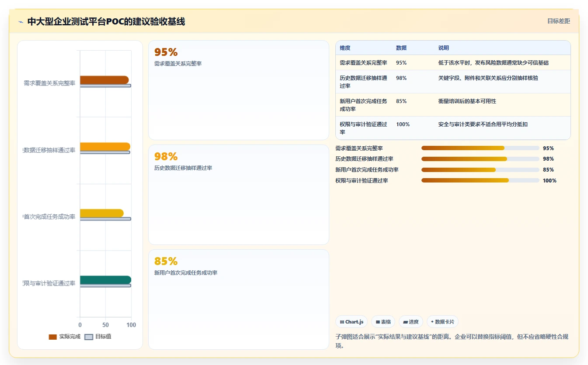
Task: Click the 数据卡片 tag
Action: pos(442,322)
